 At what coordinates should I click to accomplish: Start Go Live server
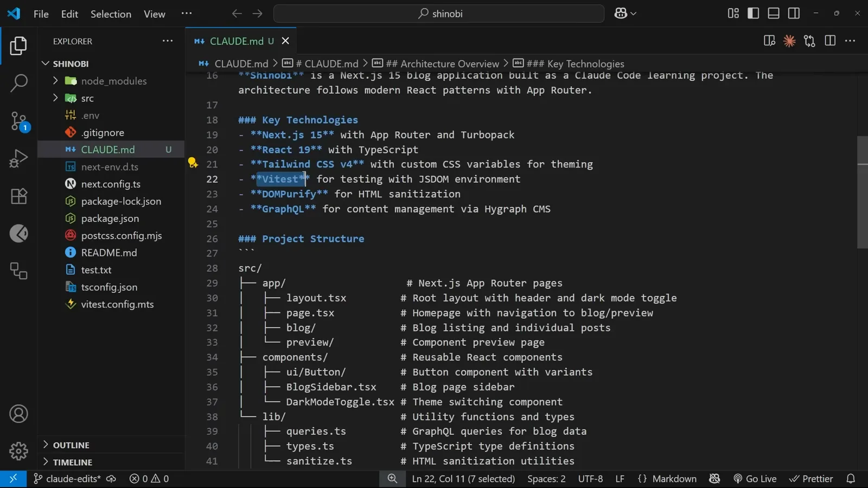[x=755, y=479]
